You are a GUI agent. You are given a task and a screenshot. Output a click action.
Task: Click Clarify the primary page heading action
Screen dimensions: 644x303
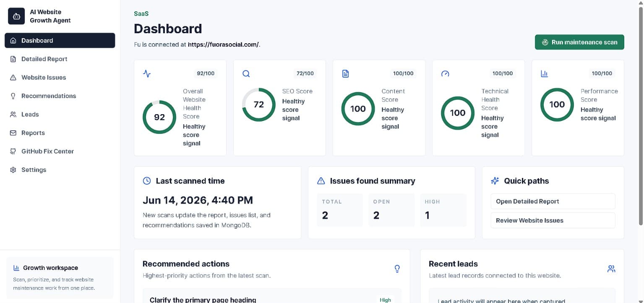tap(203, 300)
